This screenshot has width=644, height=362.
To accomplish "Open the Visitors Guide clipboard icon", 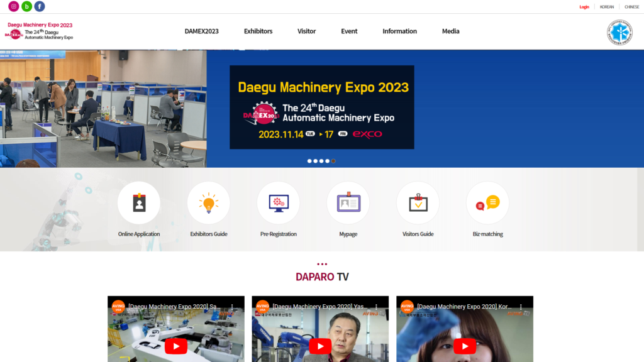I will 418,203.
